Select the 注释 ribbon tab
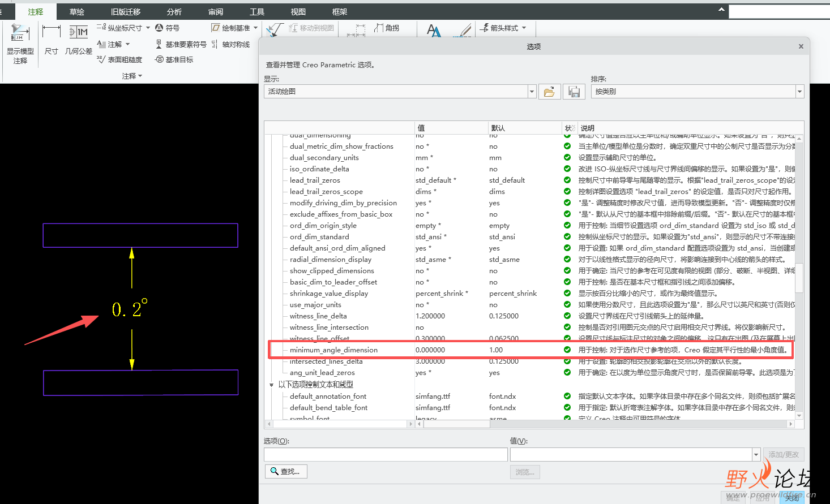Viewport: 830px width, 504px height. pyautogui.click(x=35, y=11)
